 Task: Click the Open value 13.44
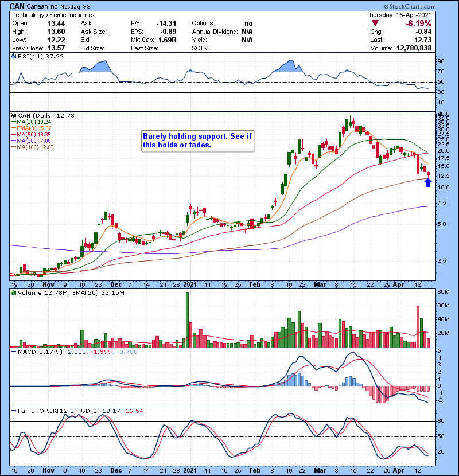[56, 24]
